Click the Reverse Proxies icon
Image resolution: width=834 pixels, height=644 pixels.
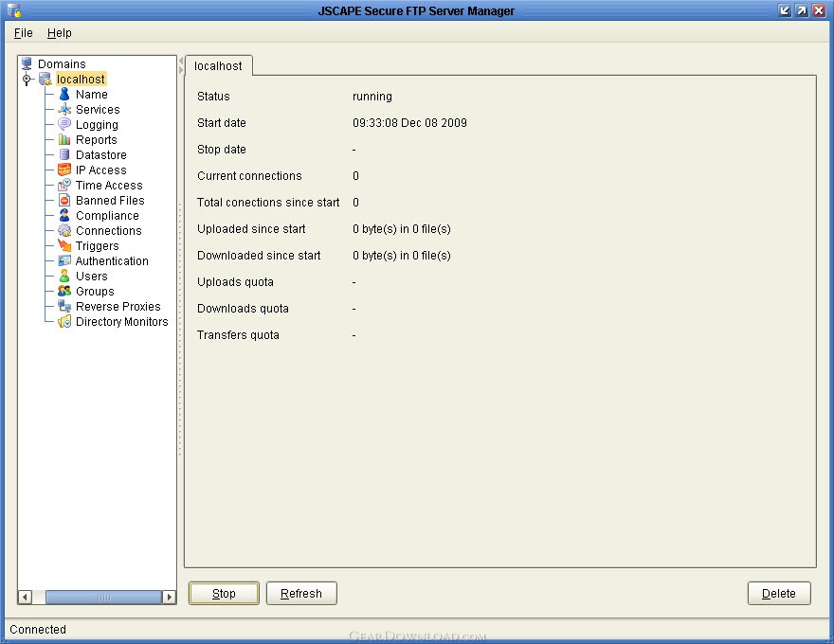click(x=64, y=306)
